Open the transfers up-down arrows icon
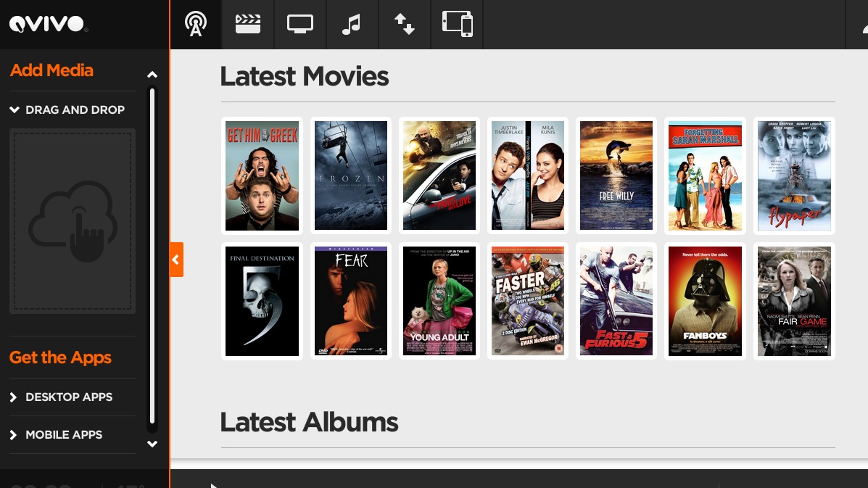Viewport: 868px width, 488px height. [404, 25]
